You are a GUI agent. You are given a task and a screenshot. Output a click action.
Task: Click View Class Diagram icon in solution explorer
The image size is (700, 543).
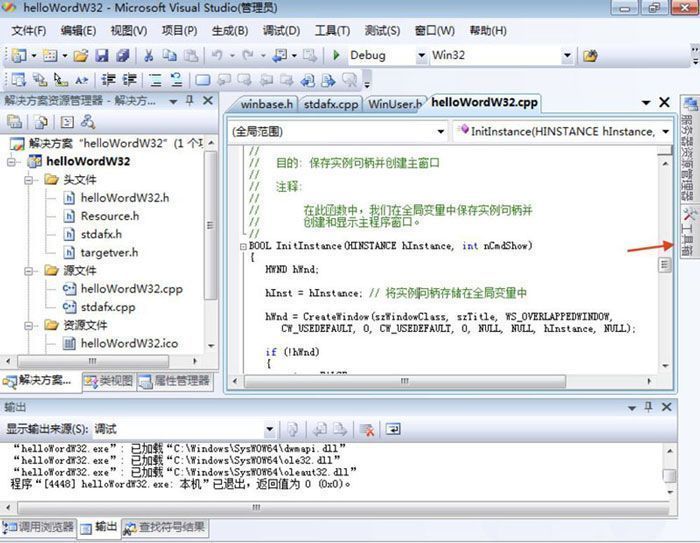coord(88,121)
